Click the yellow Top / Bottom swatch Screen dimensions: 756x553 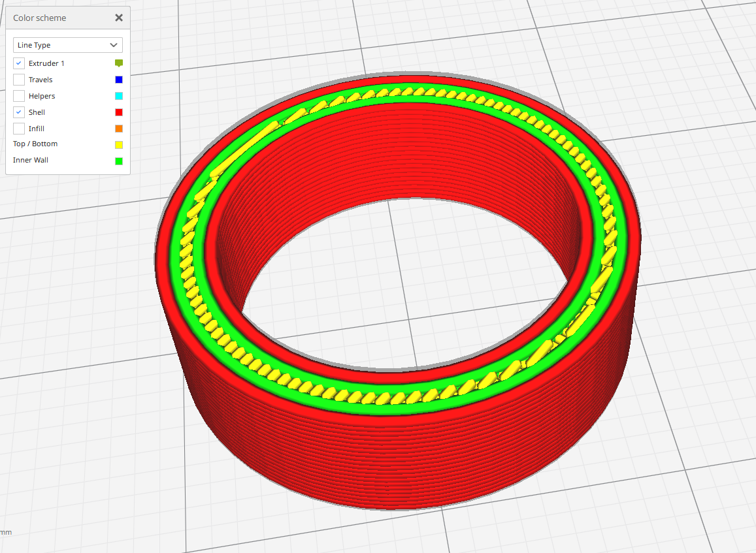[119, 144]
